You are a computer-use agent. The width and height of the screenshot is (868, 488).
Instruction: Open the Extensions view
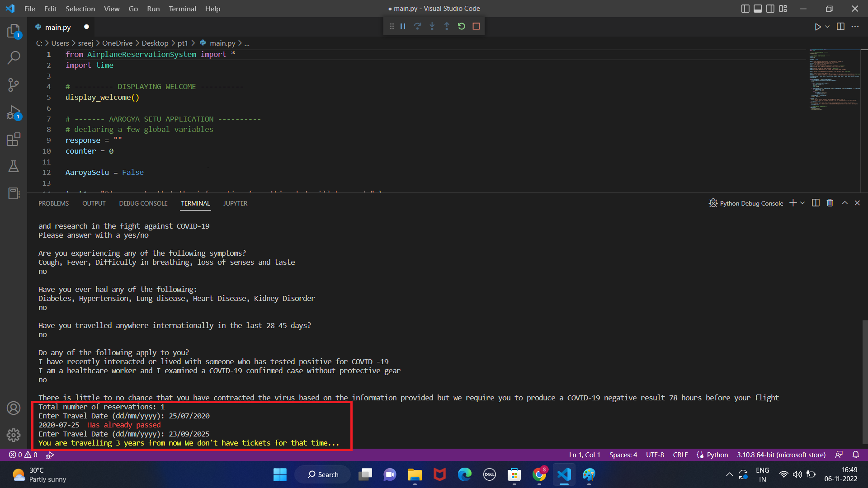click(14, 139)
